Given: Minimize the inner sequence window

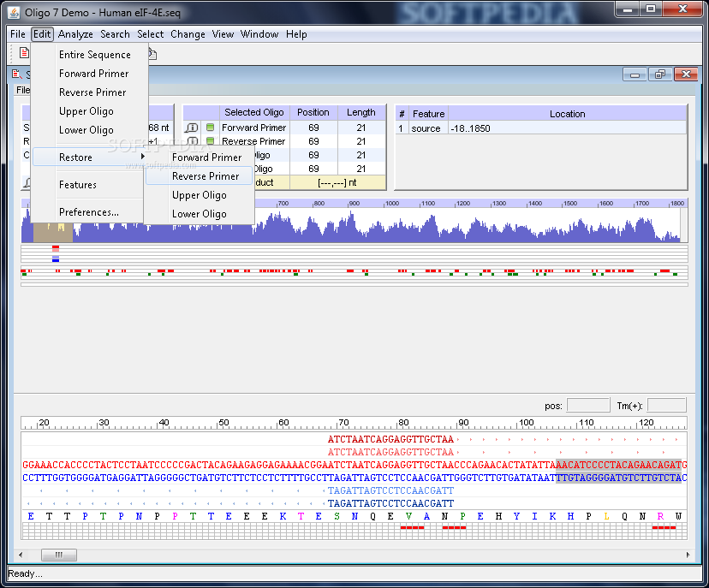Looking at the screenshot, I should coord(635,74).
